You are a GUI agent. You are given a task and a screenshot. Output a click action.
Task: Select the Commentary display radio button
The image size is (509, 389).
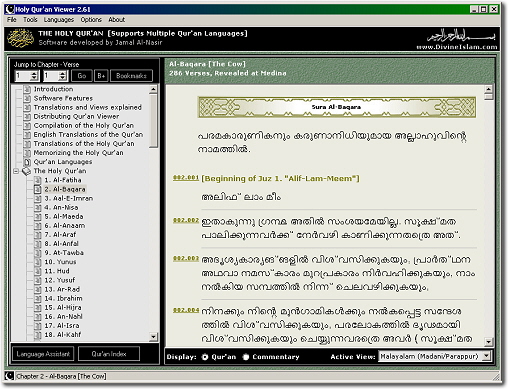(246, 357)
